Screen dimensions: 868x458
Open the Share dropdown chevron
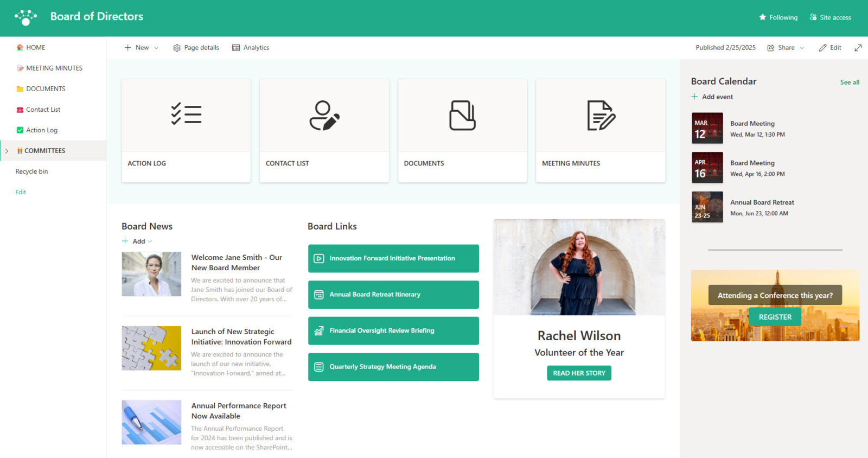click(802, 48)
